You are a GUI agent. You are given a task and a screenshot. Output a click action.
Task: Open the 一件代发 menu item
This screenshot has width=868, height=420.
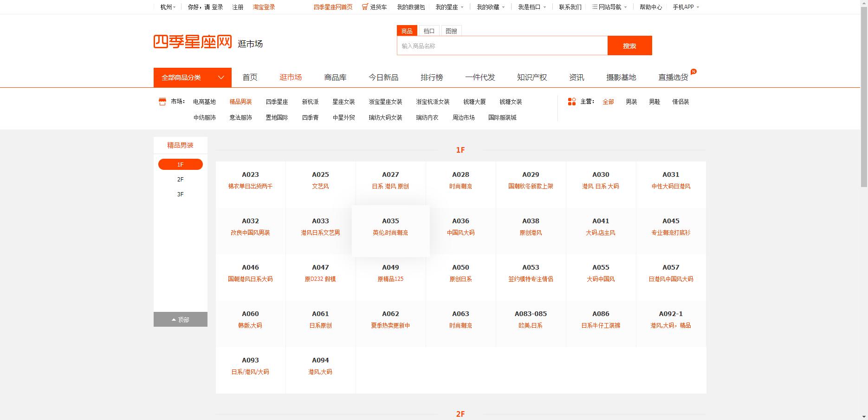[480, 77]
